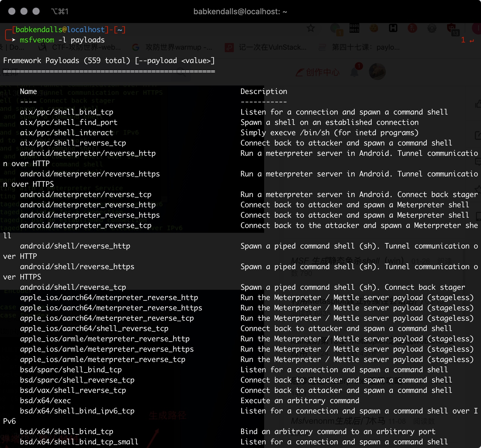Click the ⌥⌘1 tab shortcut indicator
This screenshot has width=481, height=448.
(60, 12)
